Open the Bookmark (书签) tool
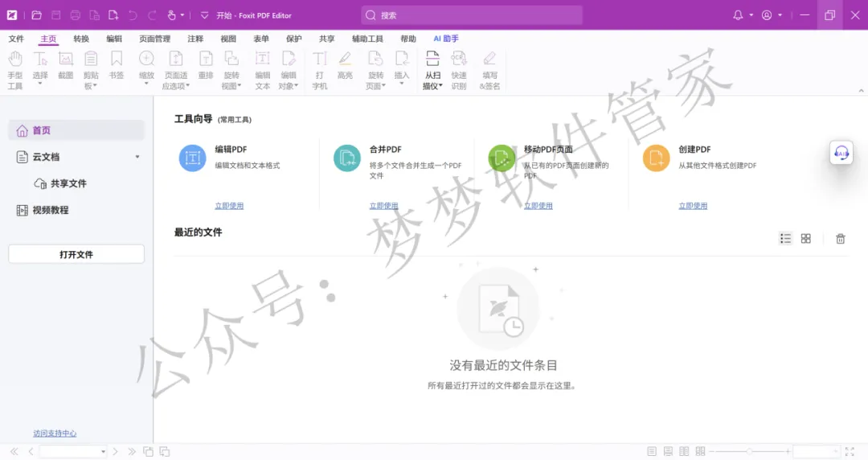 click(117, 65)
